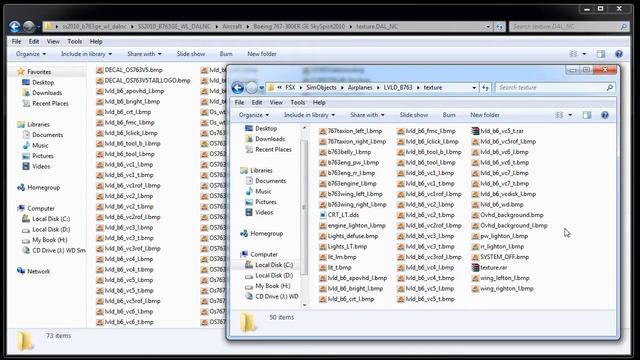The image size is (640, 360).
Task: Open View menu in front window
Action: [276, 102]
